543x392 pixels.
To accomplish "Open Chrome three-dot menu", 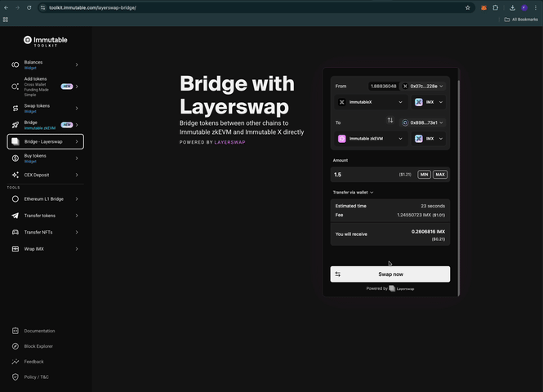I will [536, 7].
